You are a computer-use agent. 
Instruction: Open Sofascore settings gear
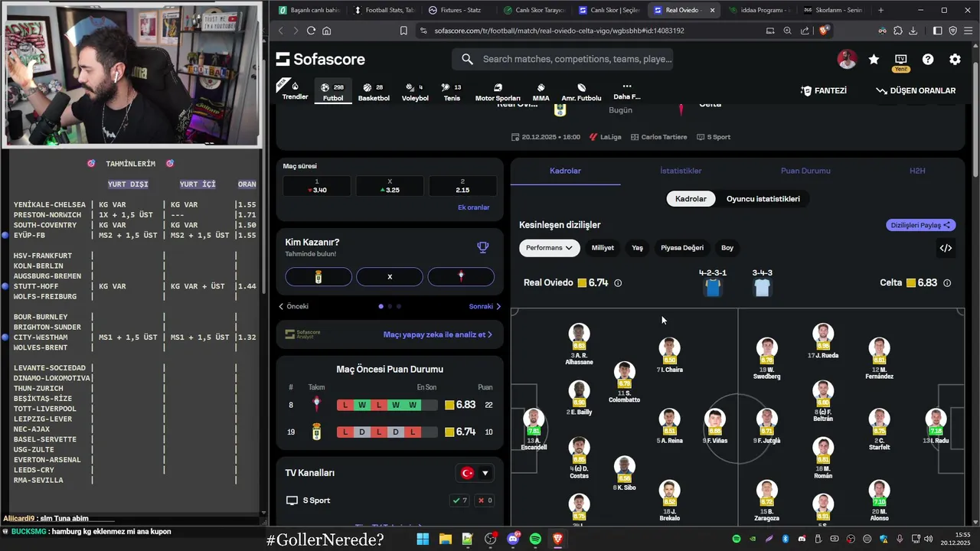(x=955, y=60)
